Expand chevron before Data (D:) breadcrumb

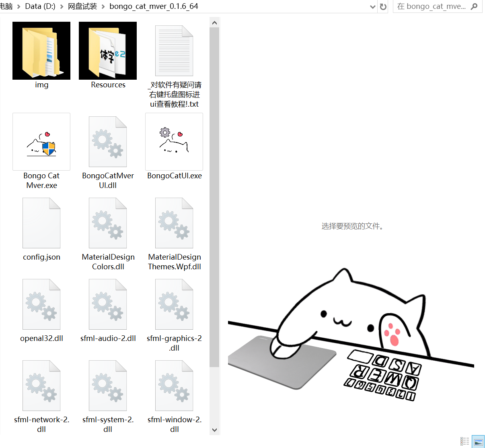19,6
